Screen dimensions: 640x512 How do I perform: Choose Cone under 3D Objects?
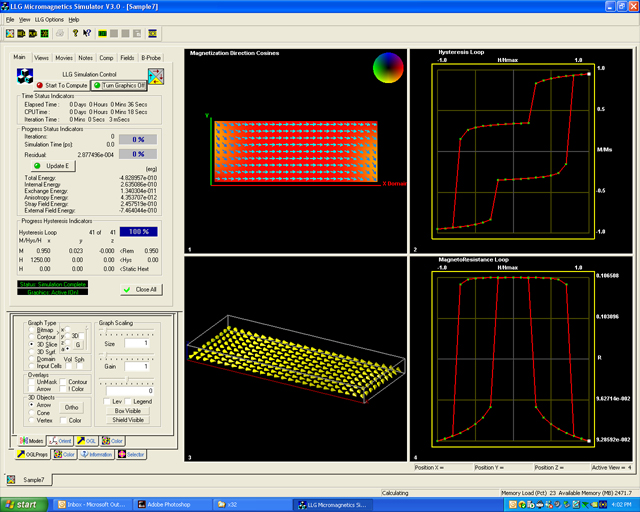(31, 413)
